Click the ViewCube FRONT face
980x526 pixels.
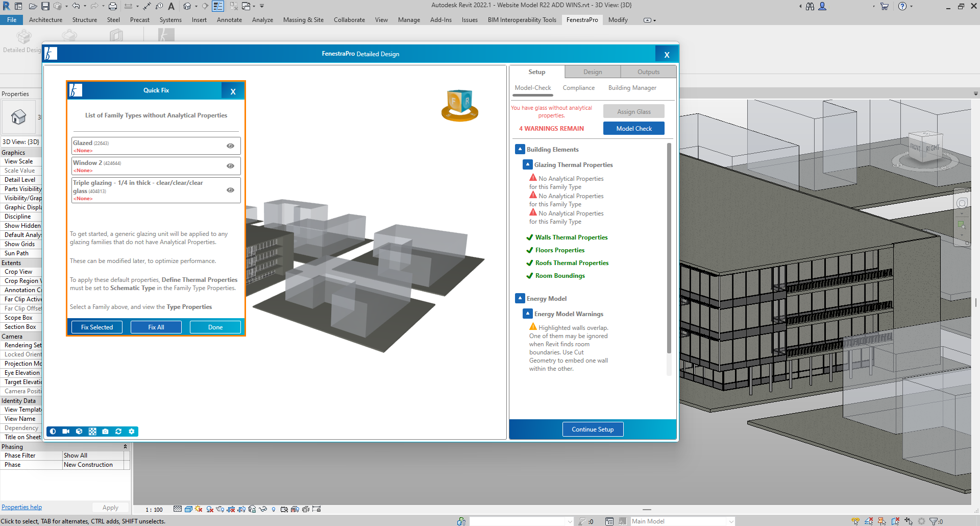click(915, 148)
